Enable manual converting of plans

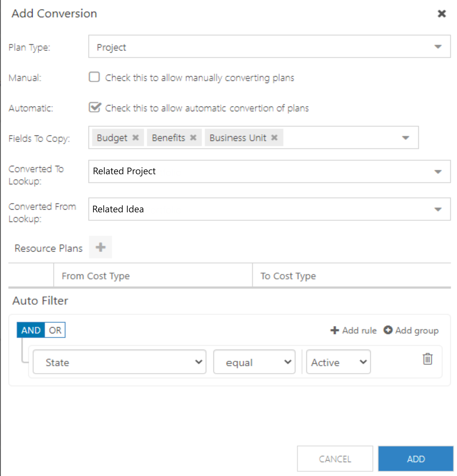coord(94,77)
